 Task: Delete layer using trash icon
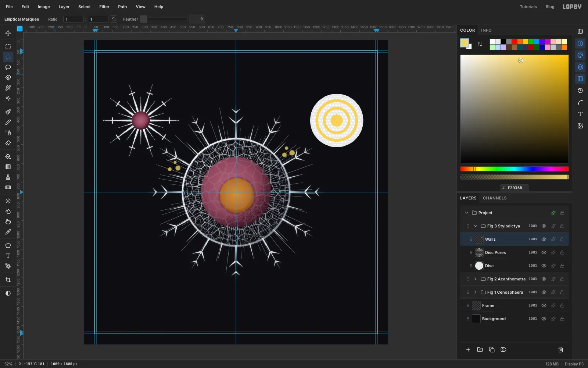(561, 350)
